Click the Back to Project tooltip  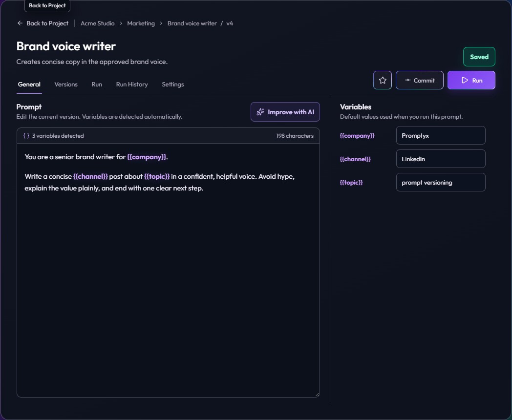click(47, 5)
